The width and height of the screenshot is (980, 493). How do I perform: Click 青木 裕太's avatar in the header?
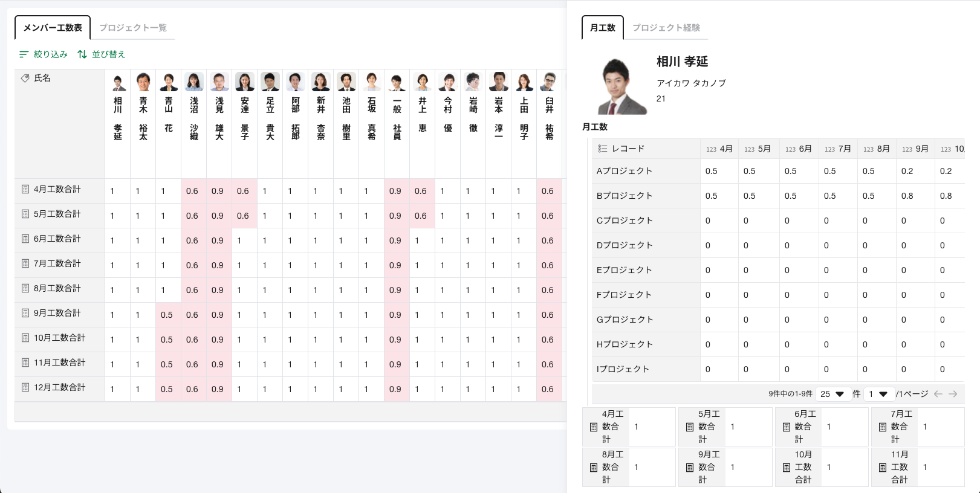143,82
